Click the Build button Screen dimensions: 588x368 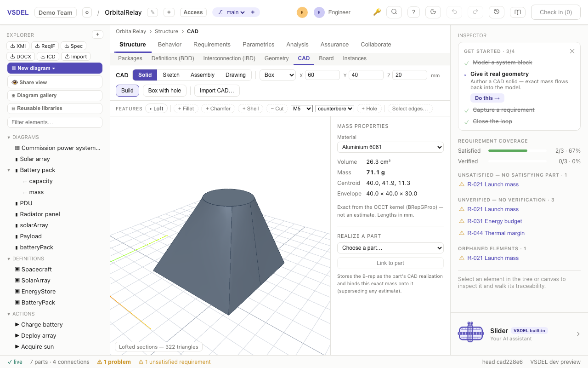pos(127,91)
